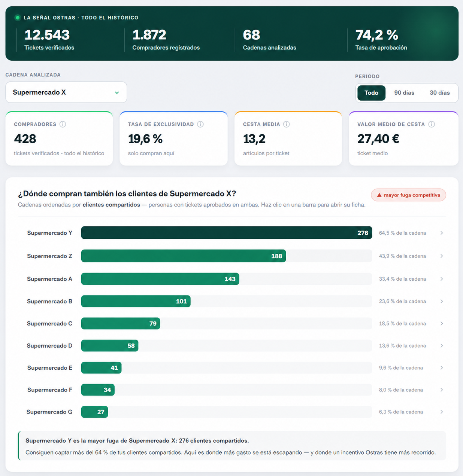Expand Supermercado Z row chevron
Screen dimensions: 463x476
(x=442, y=256)
